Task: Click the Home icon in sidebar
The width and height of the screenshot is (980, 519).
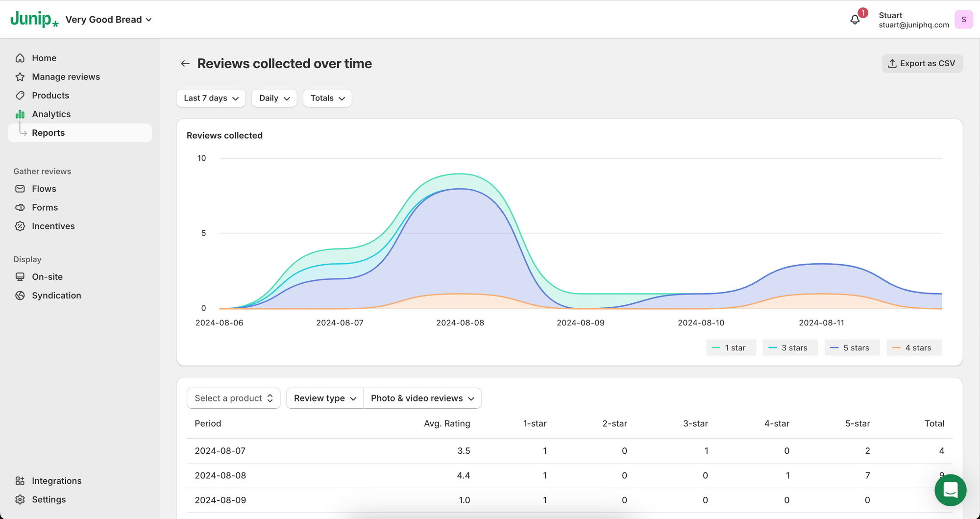Action: tap(20, 58)
